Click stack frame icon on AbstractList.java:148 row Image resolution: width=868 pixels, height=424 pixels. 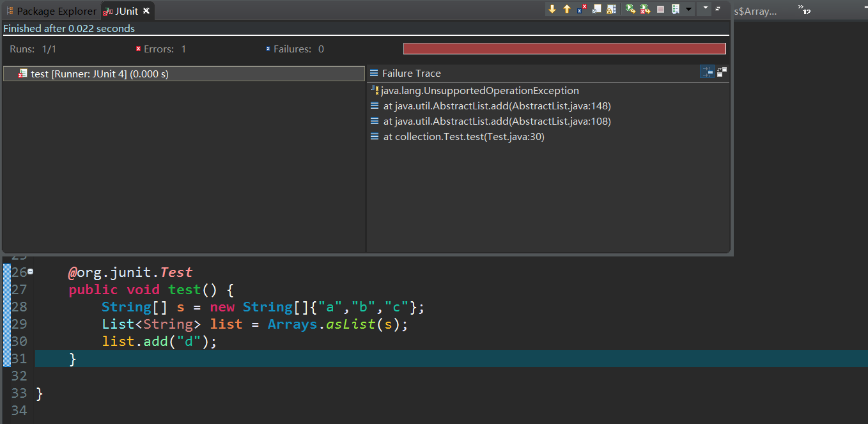(375, 106)
